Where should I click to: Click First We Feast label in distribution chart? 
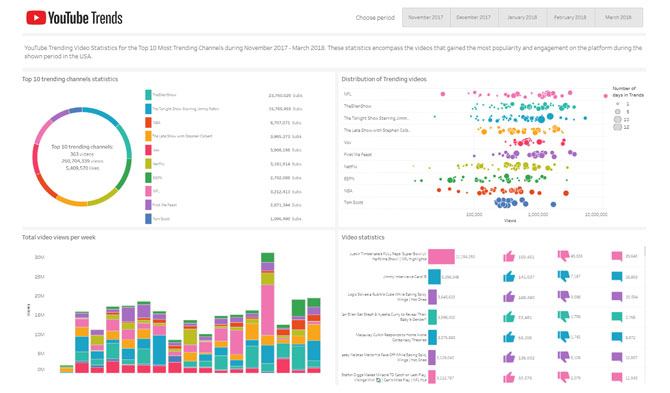coord(358,154)
